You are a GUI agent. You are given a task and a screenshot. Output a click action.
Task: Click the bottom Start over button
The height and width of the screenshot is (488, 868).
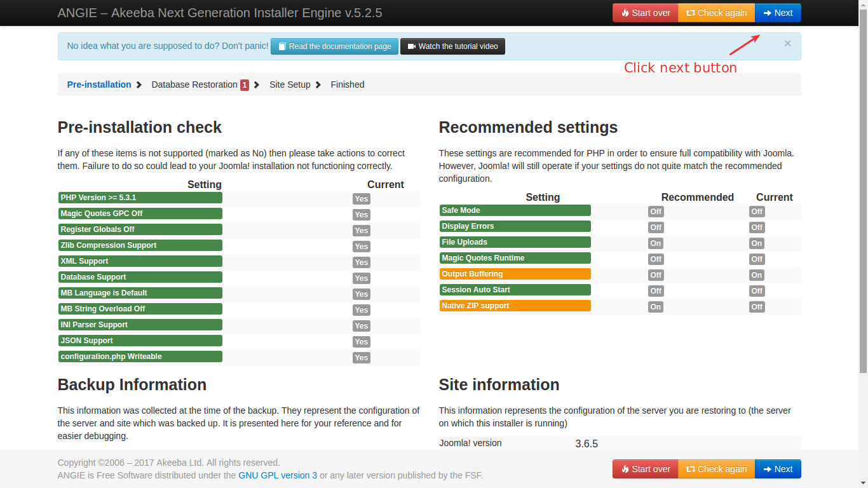pos(645,469)
